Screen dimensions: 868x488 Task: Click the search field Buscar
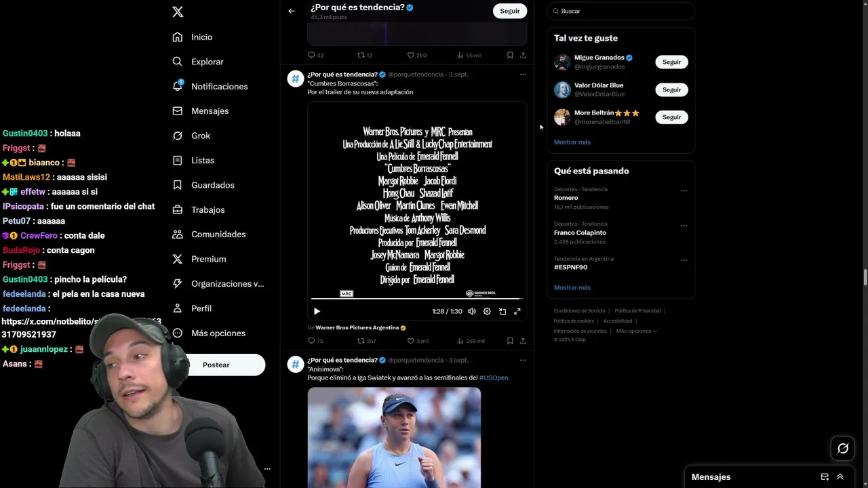tap(621, 11)
